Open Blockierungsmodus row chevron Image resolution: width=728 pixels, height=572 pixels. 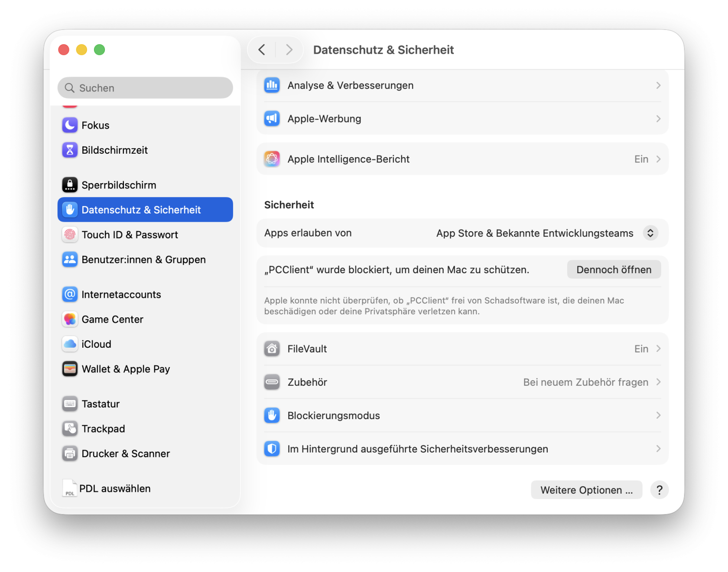[x=658, y=415]
